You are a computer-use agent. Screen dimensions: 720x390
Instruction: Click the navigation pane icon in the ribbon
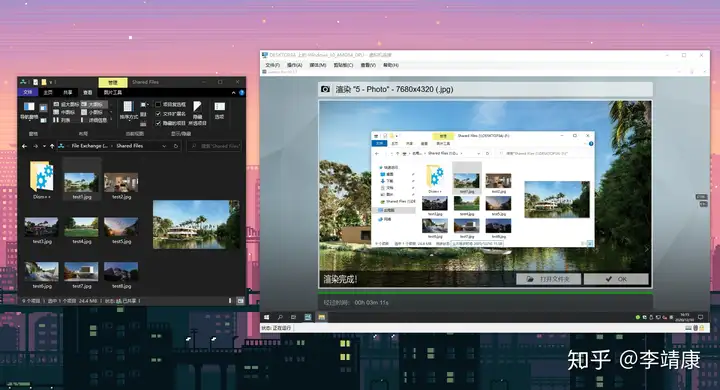29,107
